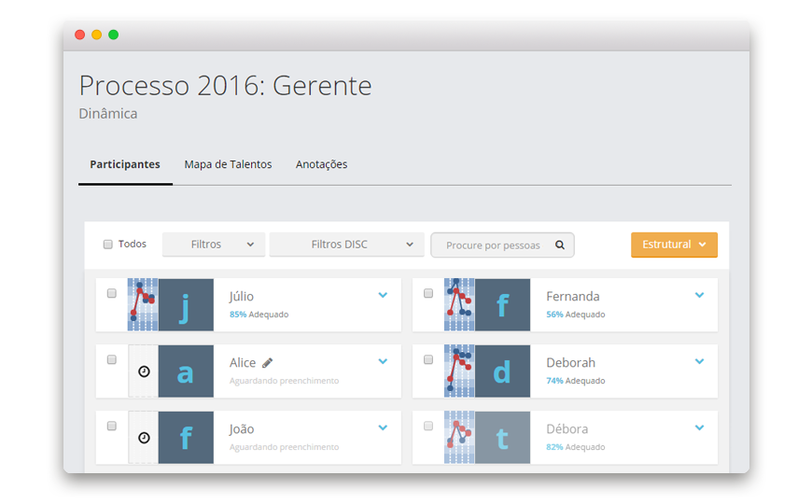Click Fernanda's "f" avatar tile

[x=502, y=304]
